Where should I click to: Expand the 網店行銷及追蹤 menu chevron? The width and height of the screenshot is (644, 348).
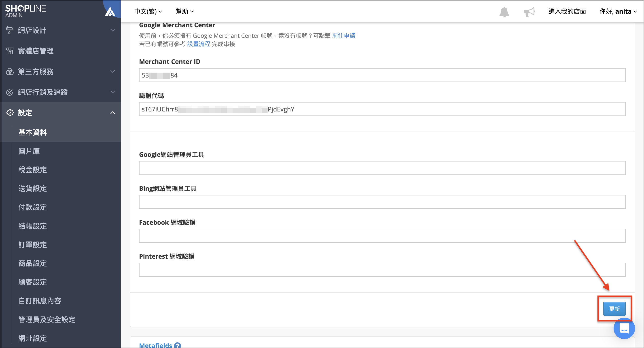click(x=113, y=92)
